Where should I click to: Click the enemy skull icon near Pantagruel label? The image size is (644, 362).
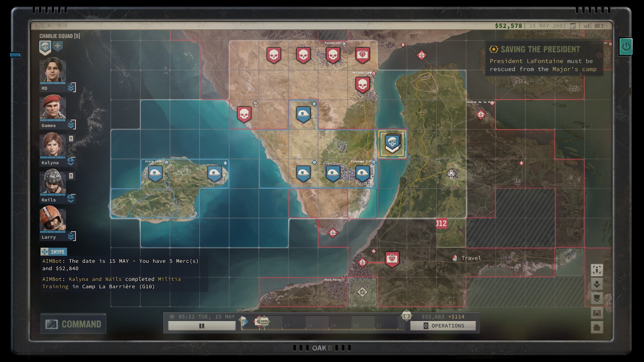[333, 55]
